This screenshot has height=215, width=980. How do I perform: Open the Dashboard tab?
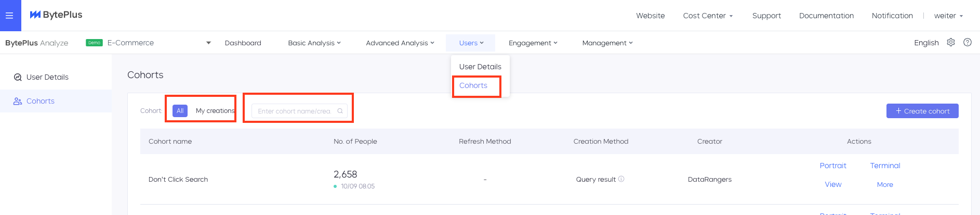click(243, 43)
